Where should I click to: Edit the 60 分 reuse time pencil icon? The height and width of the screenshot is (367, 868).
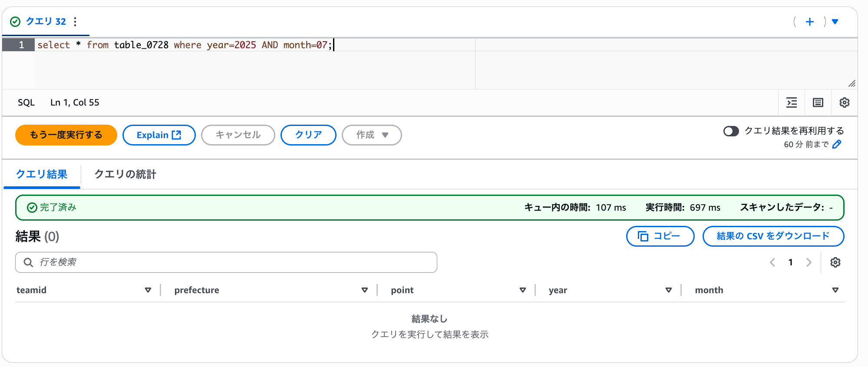tap(837, 144)
